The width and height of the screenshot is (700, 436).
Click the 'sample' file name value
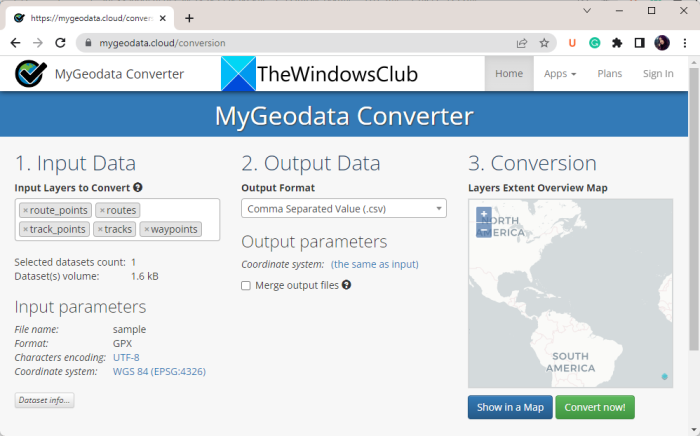tap(129, 329)
